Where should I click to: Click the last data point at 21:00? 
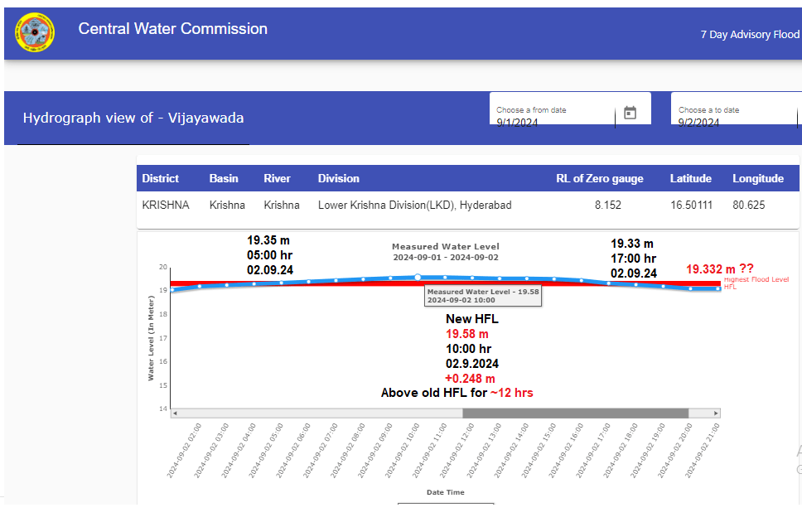(x=718, y=288)
